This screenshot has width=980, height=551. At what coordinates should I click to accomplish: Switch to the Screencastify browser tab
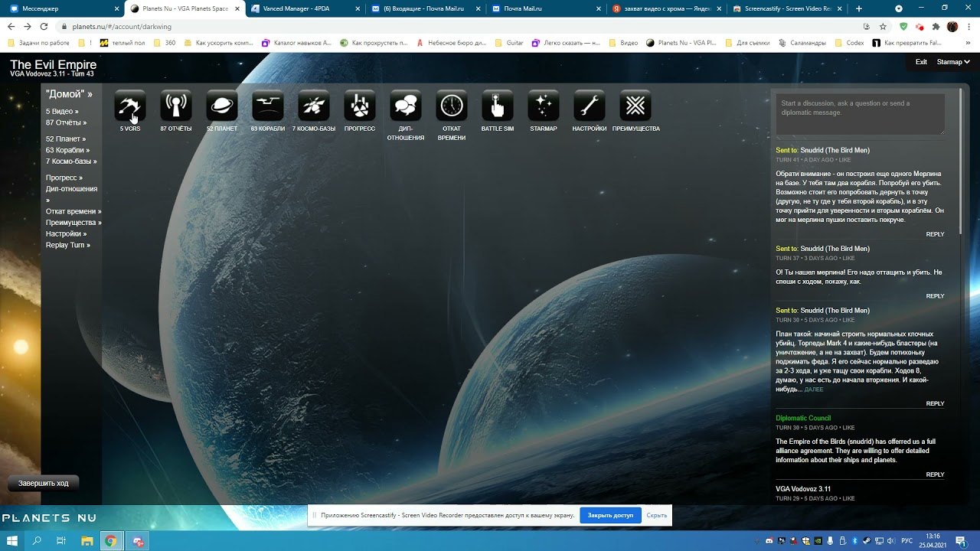pyautogui.click(x=788, y=8)
